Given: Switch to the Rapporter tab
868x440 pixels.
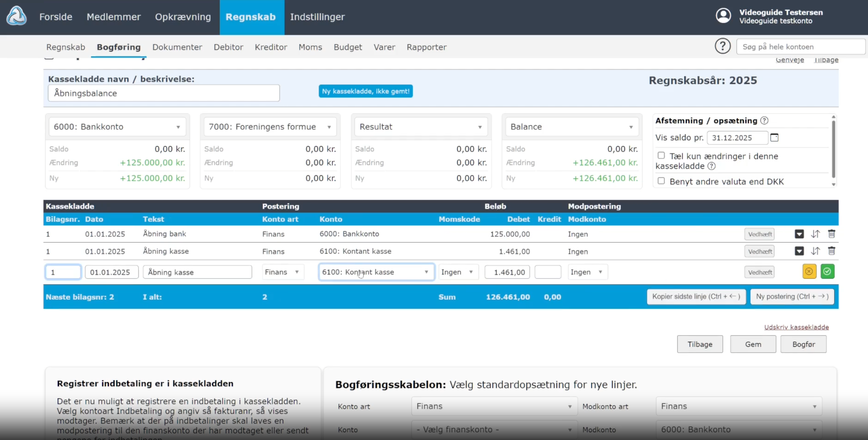Looking at the screenshot, I should click(426, 47).
